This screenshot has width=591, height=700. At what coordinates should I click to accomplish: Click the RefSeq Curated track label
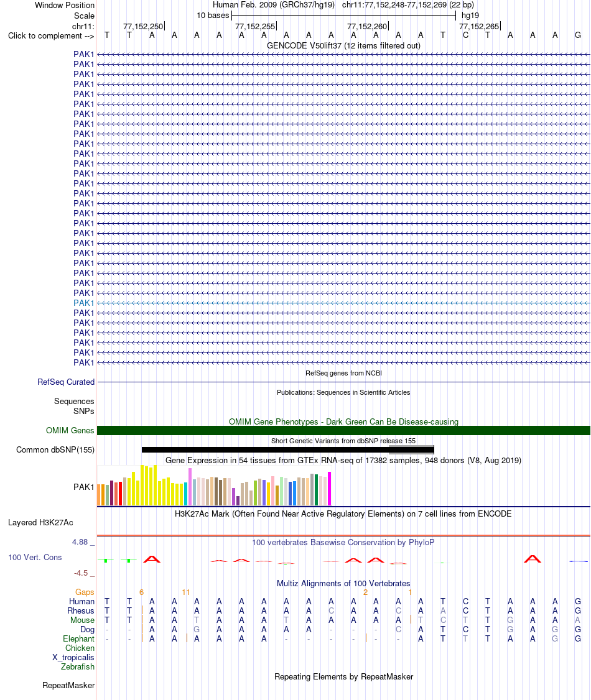(x=66, y=382)
